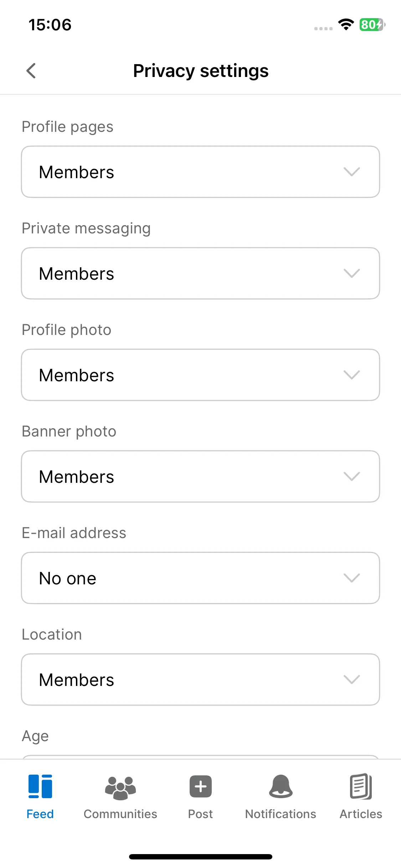Tap the Post plus icon

pos(201,786)
